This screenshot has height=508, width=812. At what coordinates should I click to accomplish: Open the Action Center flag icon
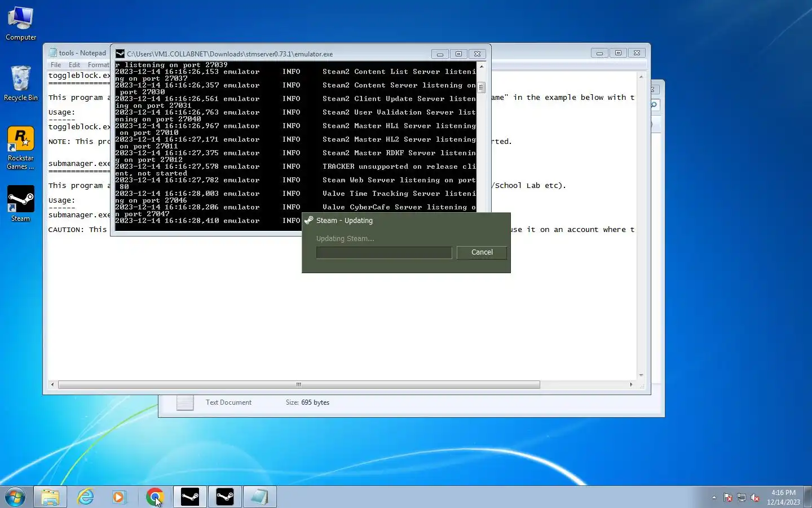click(728, 498)
